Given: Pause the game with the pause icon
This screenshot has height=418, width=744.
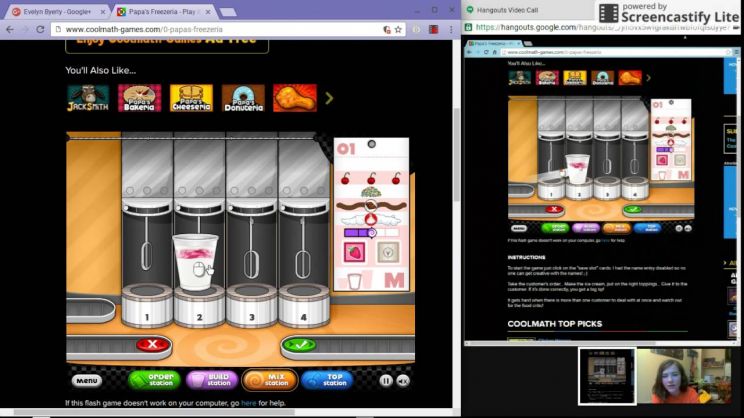Looking at the screenshot, I should point(386,381).
